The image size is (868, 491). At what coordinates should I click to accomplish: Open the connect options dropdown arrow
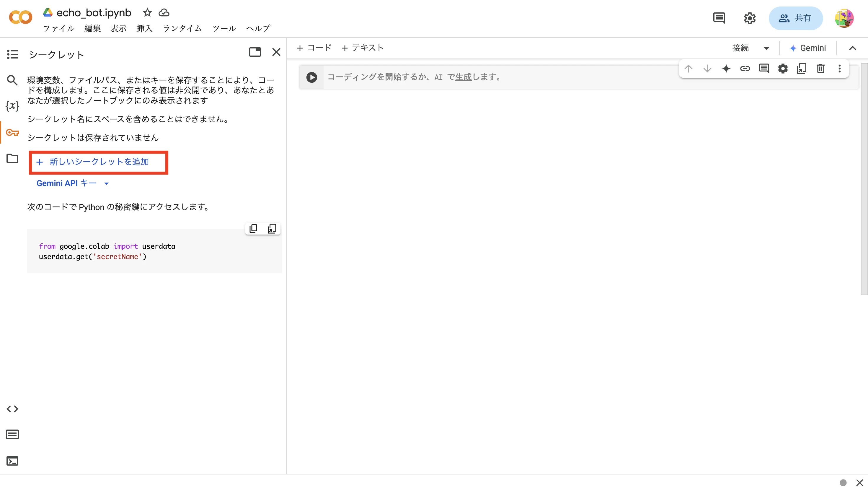click(766, 48)
